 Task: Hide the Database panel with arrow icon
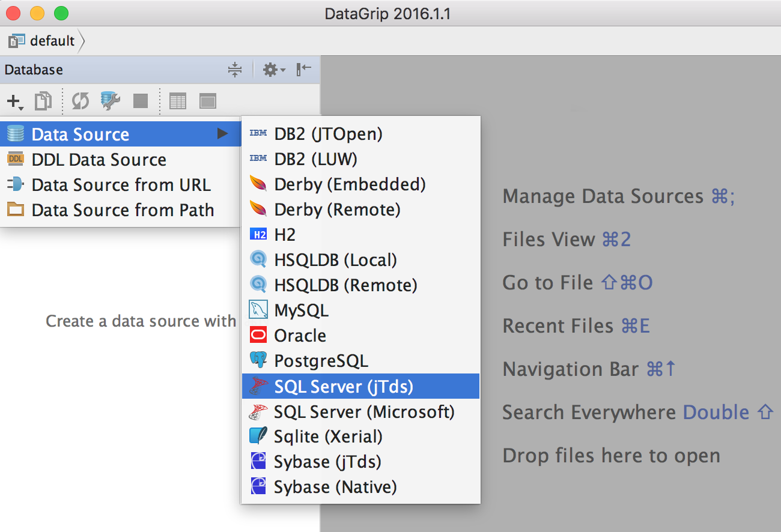(304, 70)
